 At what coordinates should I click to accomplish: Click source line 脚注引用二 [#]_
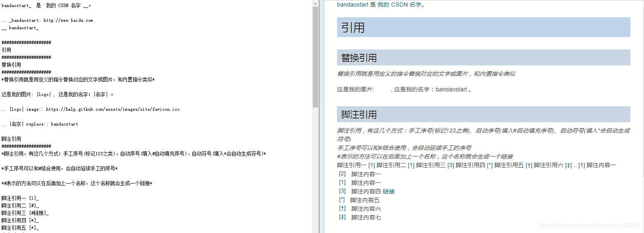(20, 205)
